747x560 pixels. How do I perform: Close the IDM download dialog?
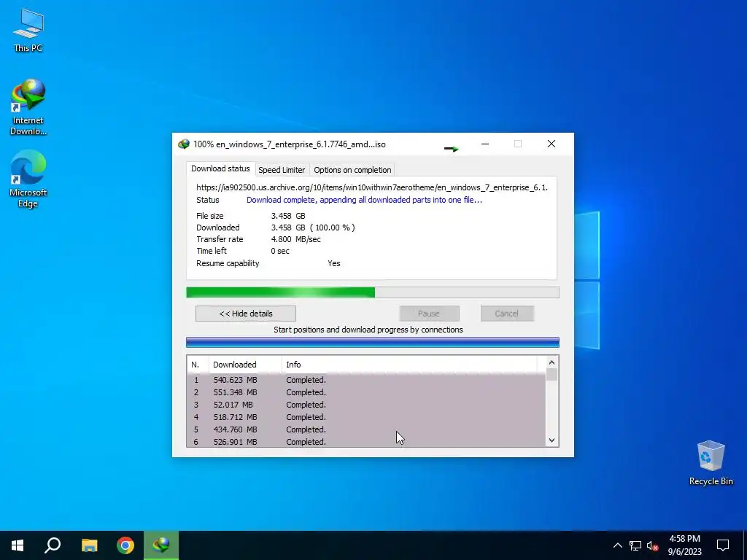pyautogui.click(x=551, y=144)
